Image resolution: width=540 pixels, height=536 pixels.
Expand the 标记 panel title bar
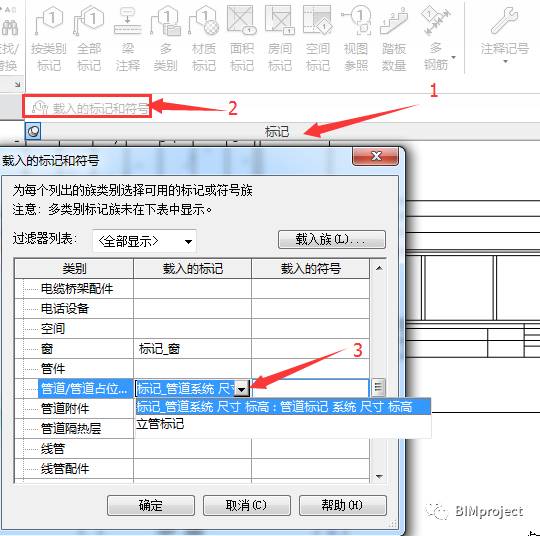(x=277, y=132)
